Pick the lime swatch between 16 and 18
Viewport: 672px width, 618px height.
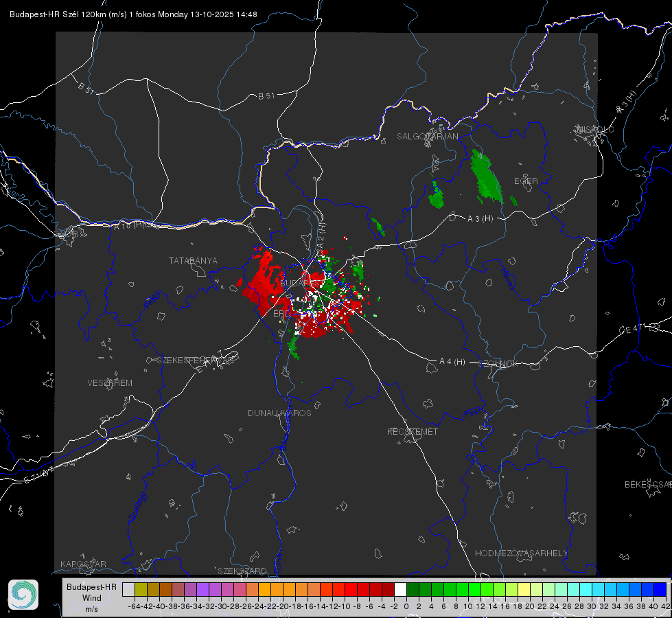click(511, 589)
